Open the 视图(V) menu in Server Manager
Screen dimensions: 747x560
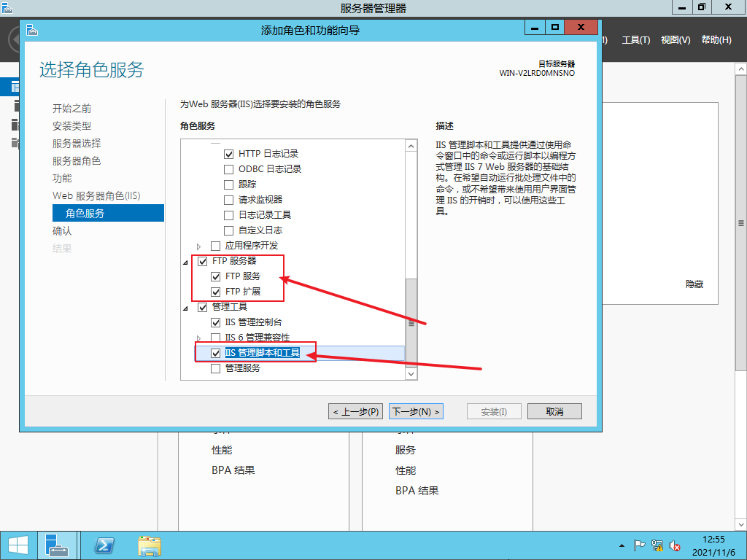point(675,40)
